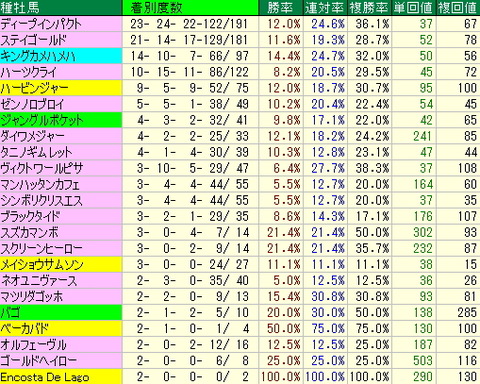
Task: Click メイショウサムソン place payout value 15
Action: [x=471, y=264]
